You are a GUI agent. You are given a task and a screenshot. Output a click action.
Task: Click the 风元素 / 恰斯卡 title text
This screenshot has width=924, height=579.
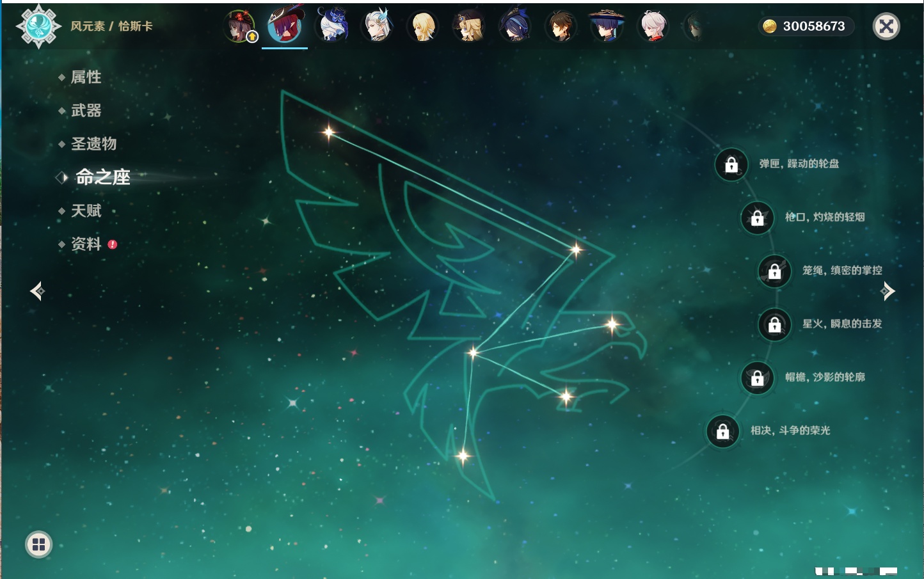(111, 26)
